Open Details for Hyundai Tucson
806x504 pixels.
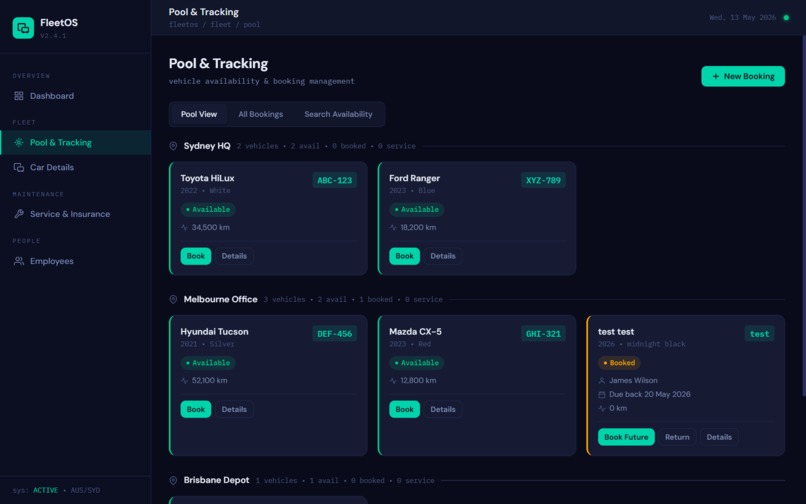pyautogui.click(x=234, y=409)
